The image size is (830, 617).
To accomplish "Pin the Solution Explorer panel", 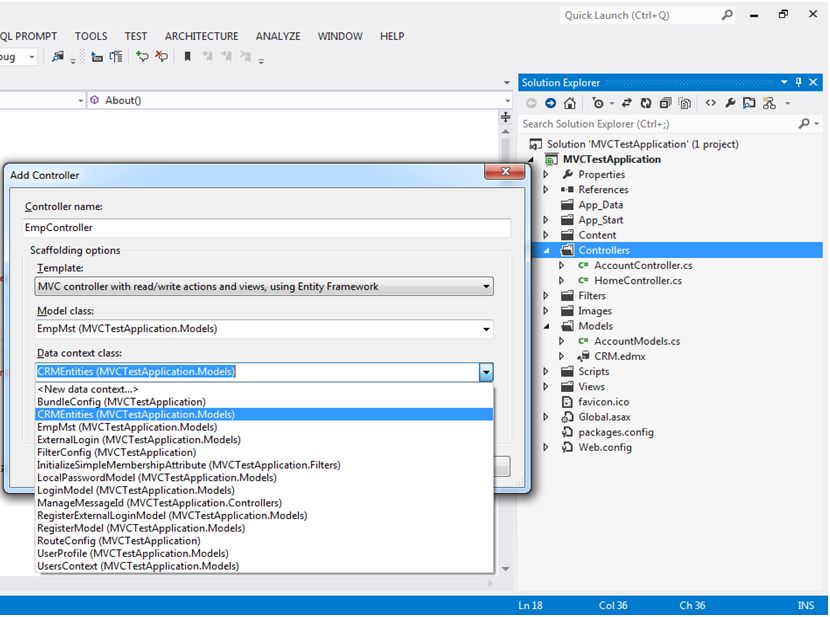I will (x=799, y=83).
